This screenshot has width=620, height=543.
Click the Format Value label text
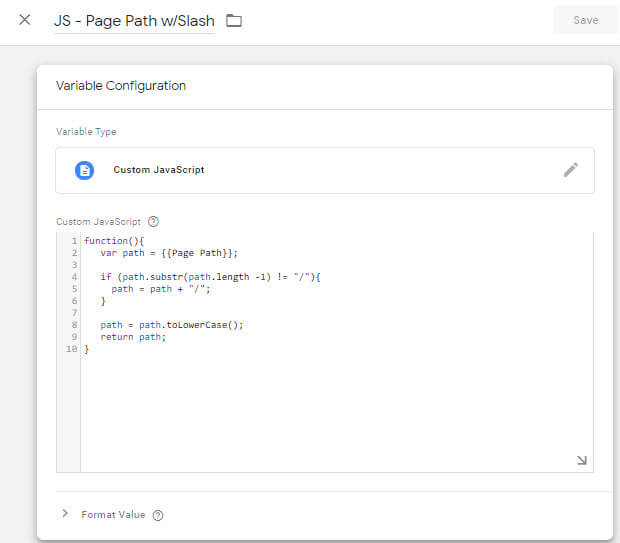click(113, 515)
